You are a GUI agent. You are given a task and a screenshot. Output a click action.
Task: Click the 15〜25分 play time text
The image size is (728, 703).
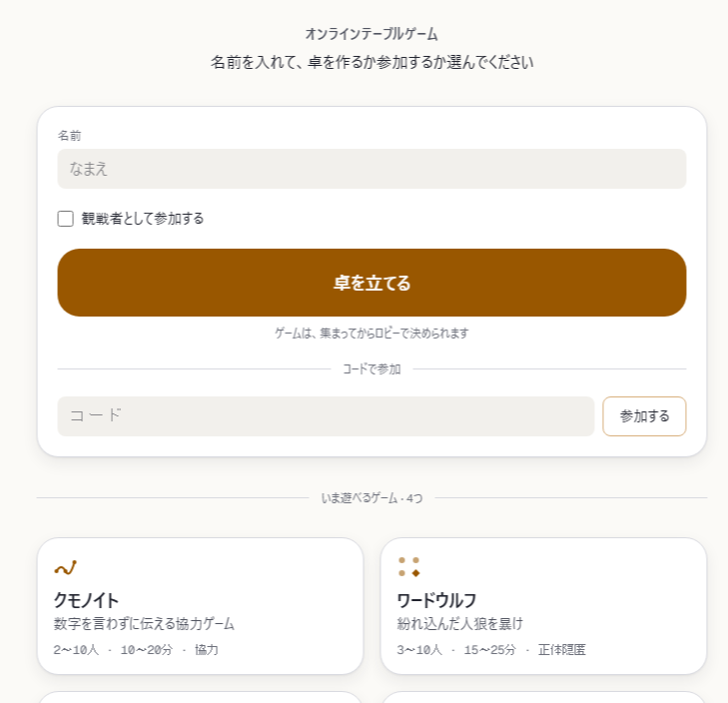pyautogui.click(x=489, y=650)
